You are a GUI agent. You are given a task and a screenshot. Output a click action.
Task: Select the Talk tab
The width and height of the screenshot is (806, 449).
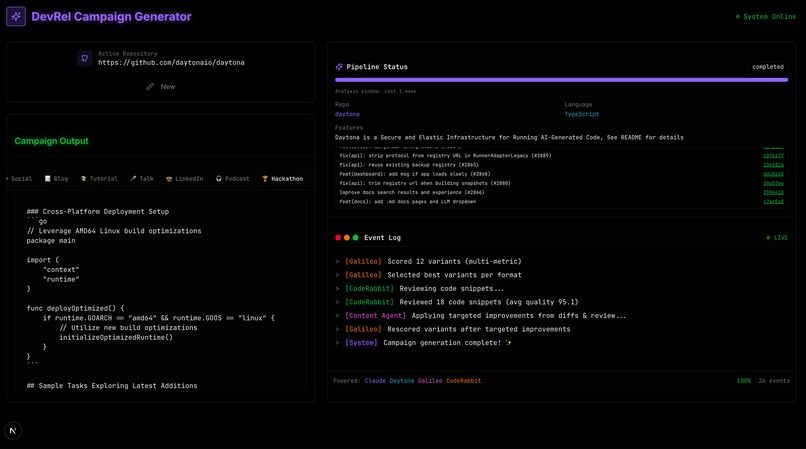[x=142, y=179]
